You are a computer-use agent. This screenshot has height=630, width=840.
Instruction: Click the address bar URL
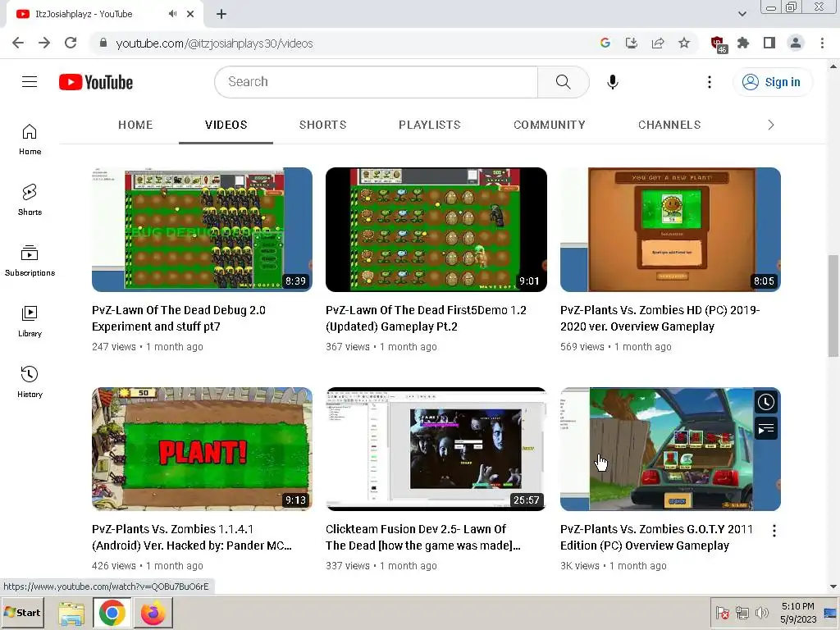(214, 43)
